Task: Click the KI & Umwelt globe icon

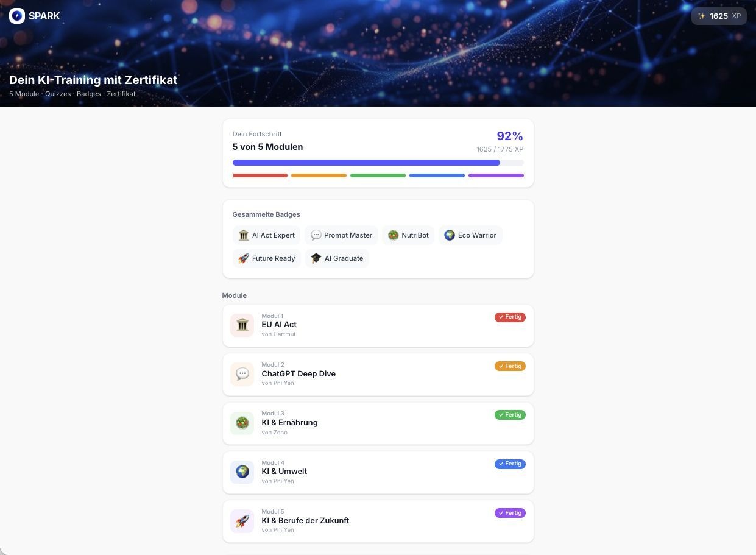Action: click(x=242, y=472)
